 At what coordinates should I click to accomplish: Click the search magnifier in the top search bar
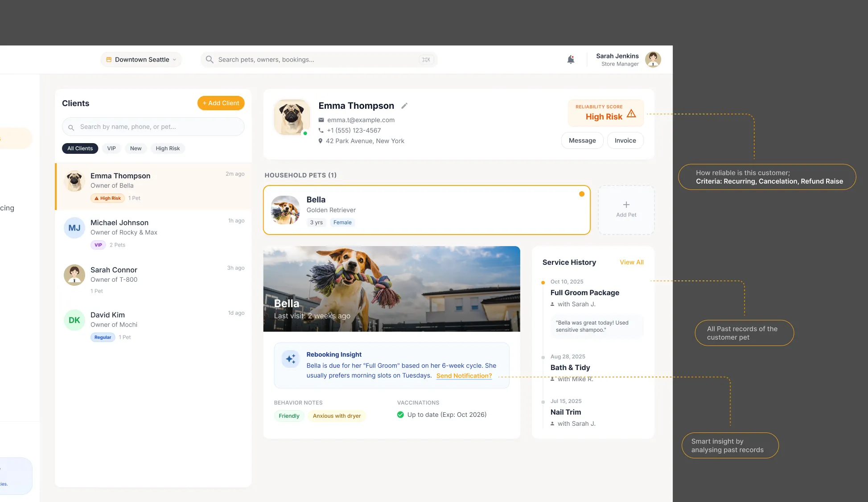pyautogui.click(x=209, y=59)
